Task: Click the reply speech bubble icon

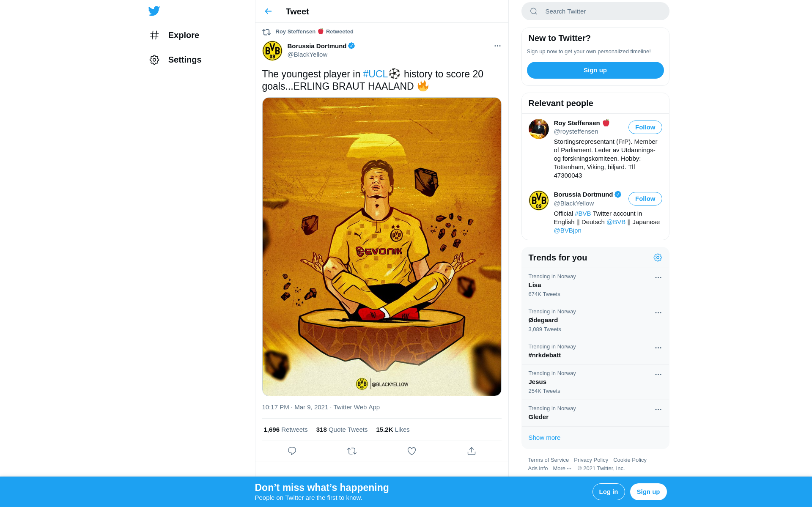Action: tap(292, 451)
